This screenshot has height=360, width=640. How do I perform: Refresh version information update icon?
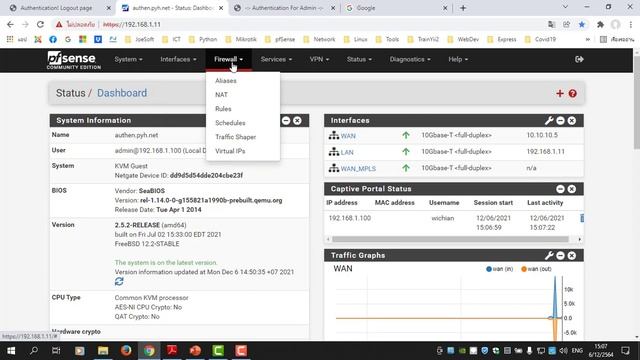coord(119,281)
